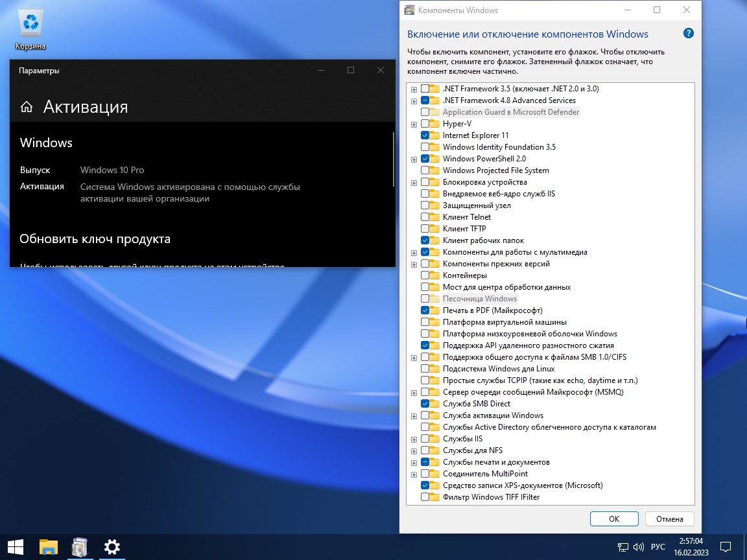The height and width of the screenshot is (560, 747).
Task: Click the Windows Features taskbar icon
Action: 80,546
